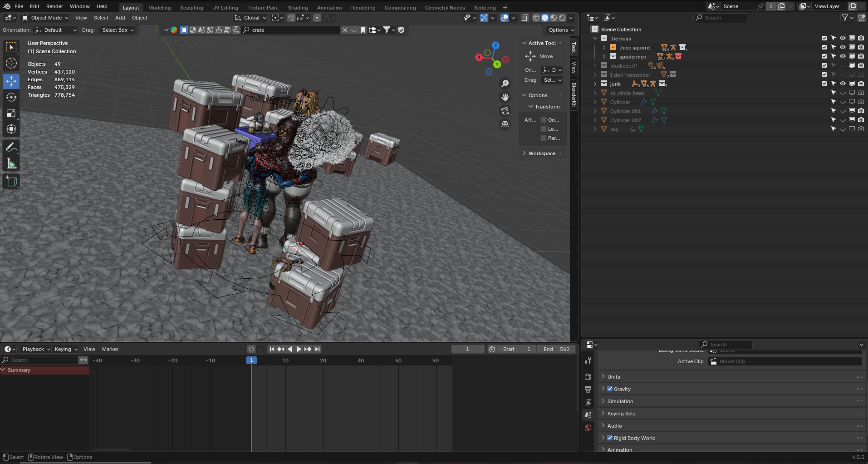Toggle the camera view icon

pos(505,111)
